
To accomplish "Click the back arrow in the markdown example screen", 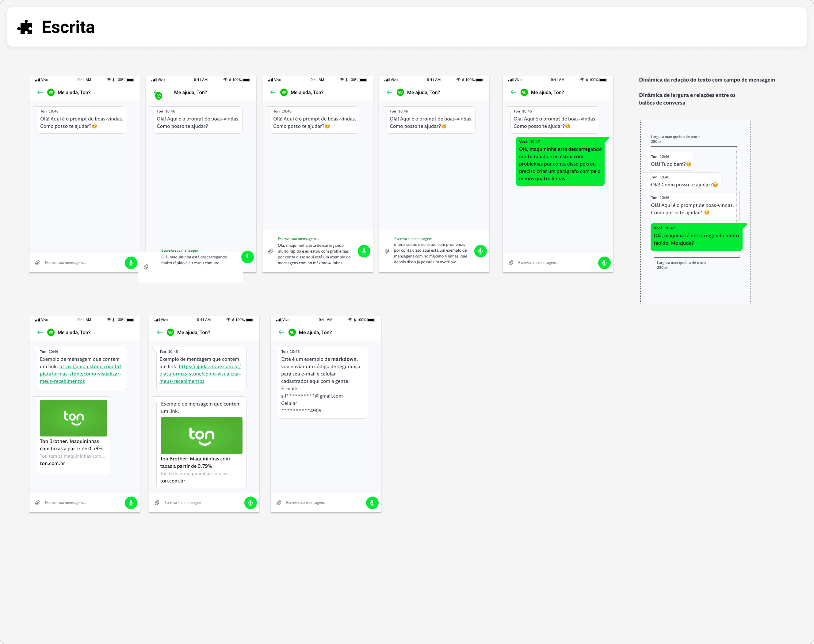I will click(281, 332).
